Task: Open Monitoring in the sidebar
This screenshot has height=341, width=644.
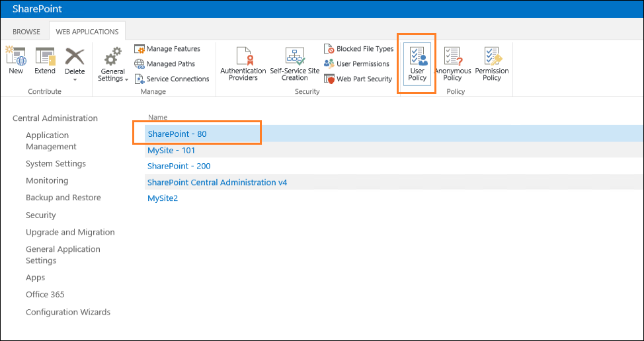Action: (x=47, y=180)
